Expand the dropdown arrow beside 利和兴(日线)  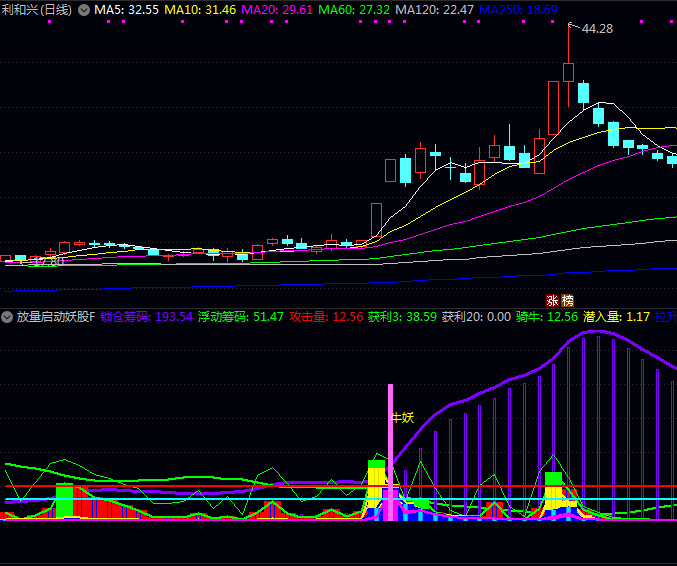point(84,9)
